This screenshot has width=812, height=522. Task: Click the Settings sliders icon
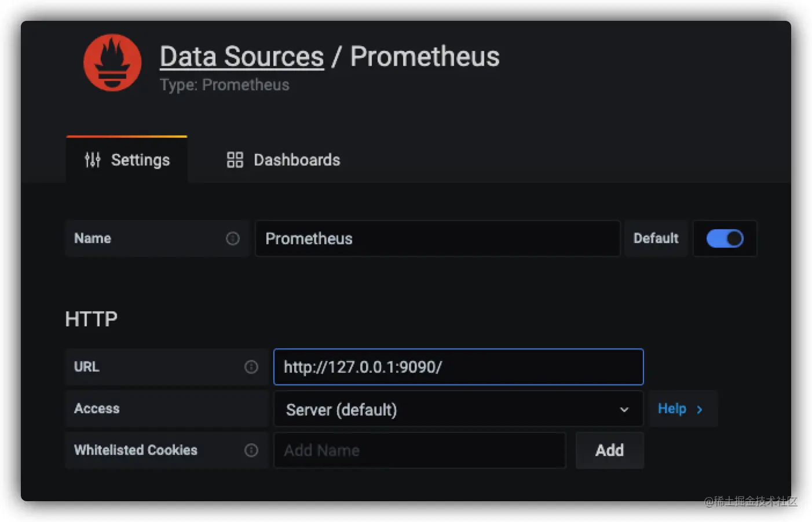93,160
